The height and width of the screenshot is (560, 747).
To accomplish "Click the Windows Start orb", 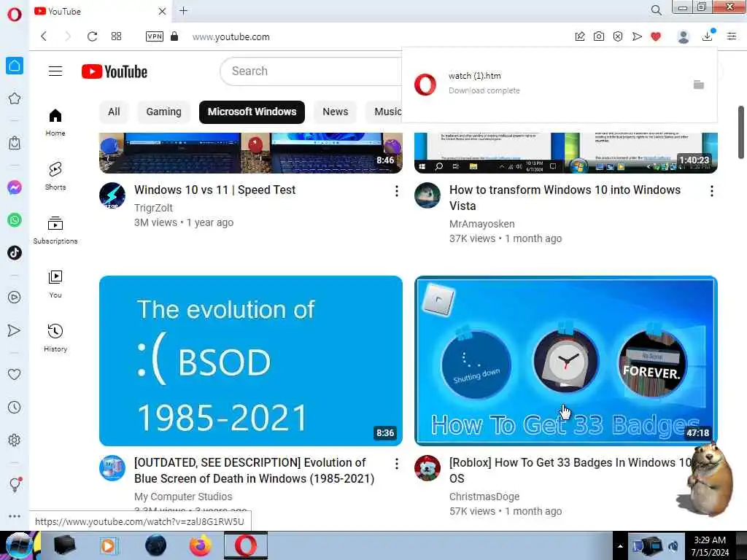I will [19, 545].
